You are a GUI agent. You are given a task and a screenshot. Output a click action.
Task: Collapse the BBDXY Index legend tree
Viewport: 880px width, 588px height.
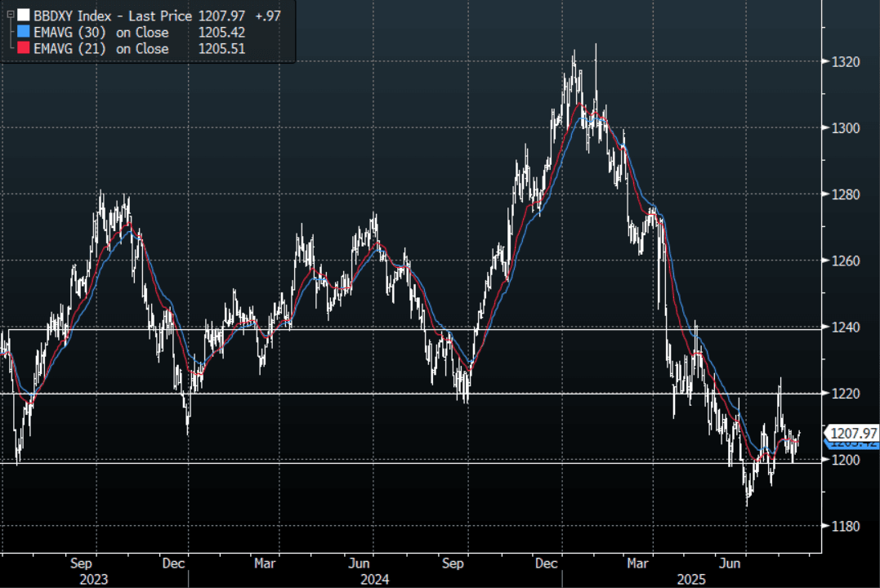pos(11,16)
